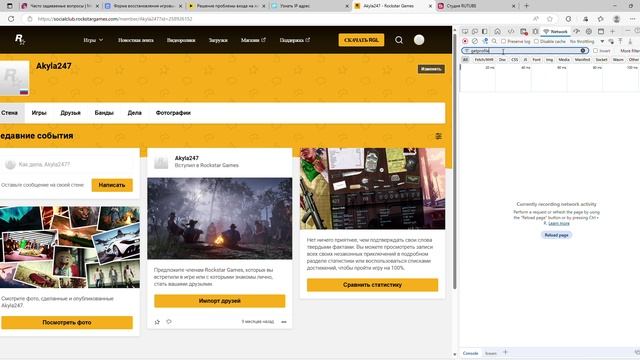Add more tools with DevTools plus icon
640x360 pixels.
pos(612,31)
